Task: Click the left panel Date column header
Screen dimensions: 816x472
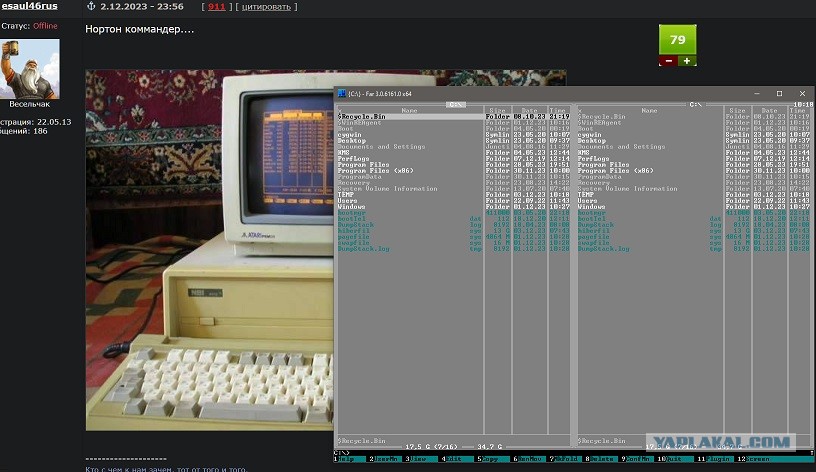Action: click(x=529, y=110)
